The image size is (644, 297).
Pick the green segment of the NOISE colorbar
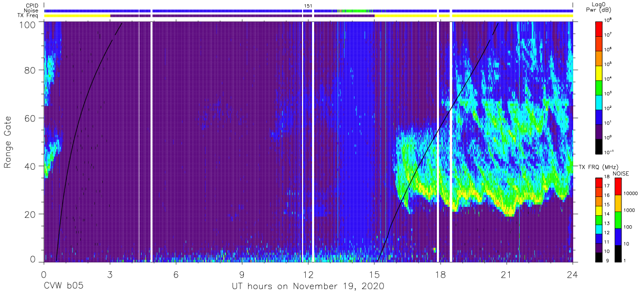[618, 220]
